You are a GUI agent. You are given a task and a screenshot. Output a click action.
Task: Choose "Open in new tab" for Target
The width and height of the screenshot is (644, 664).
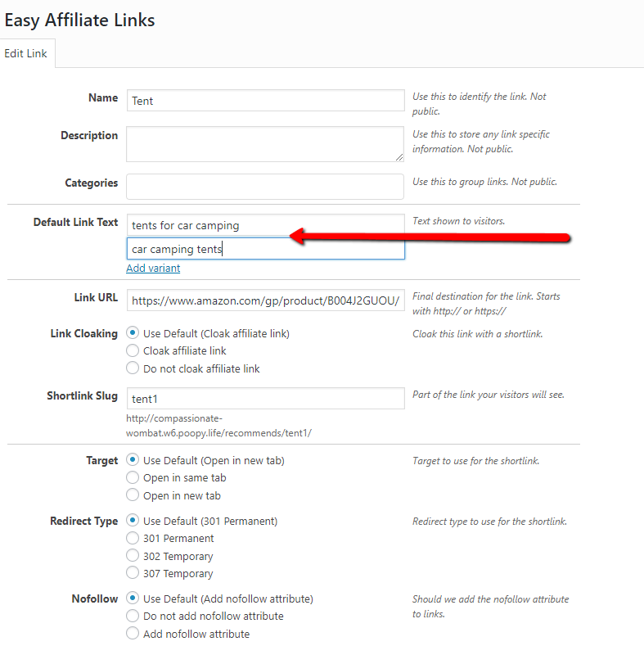click(131, 495)
